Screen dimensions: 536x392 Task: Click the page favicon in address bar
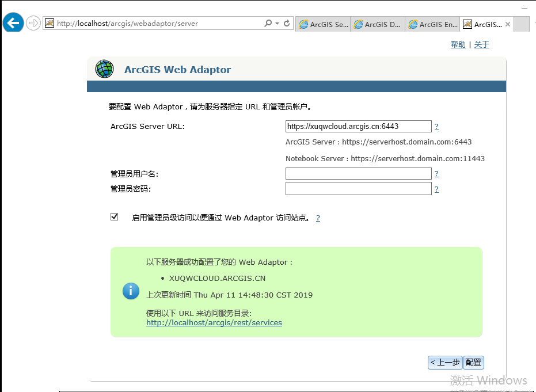point(50,23)
